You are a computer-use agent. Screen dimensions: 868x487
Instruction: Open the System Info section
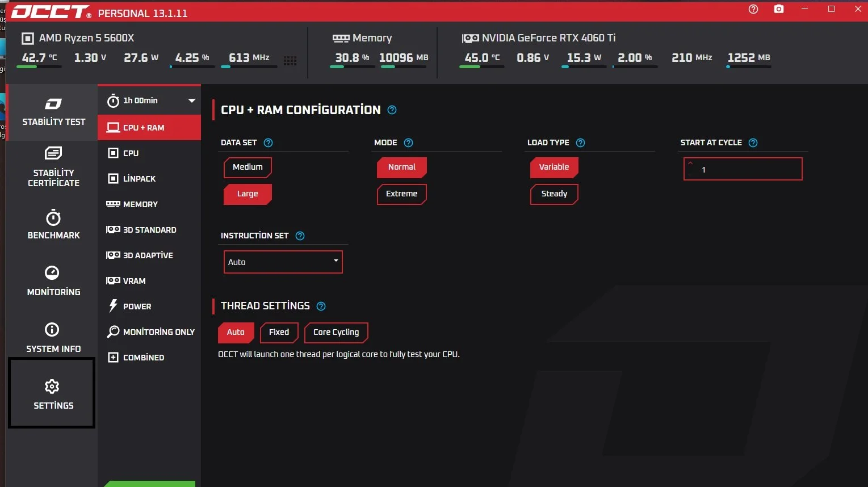tap(53, 338)
